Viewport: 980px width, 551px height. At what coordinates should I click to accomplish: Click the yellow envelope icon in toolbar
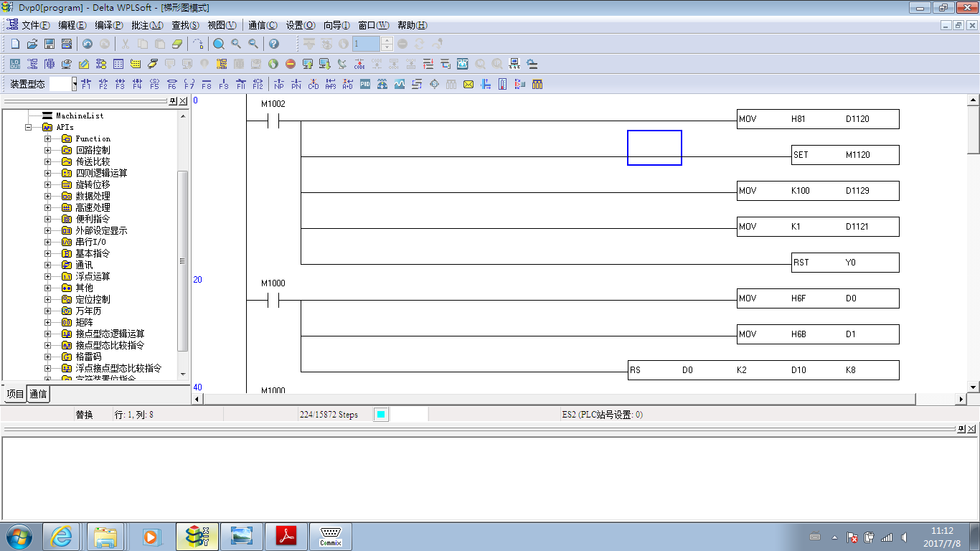point(468,84)
